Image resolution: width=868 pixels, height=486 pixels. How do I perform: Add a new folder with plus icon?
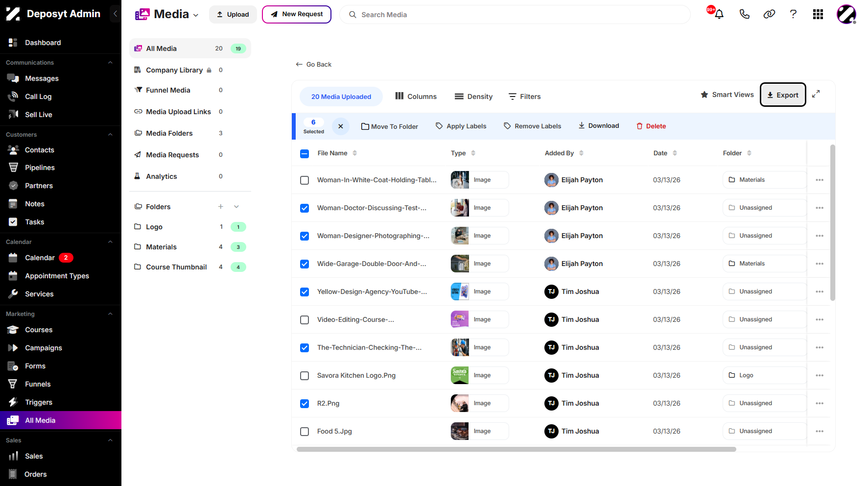(221, 207)
